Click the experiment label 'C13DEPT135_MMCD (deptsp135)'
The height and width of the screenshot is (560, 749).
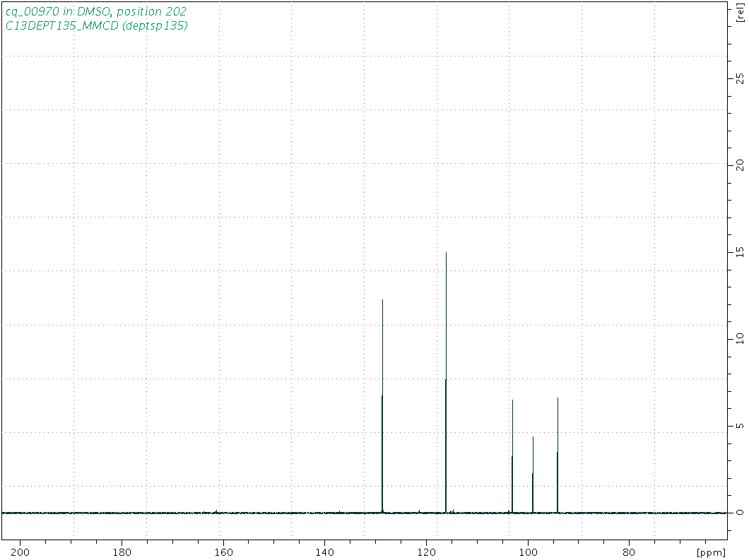pos(97,25)
